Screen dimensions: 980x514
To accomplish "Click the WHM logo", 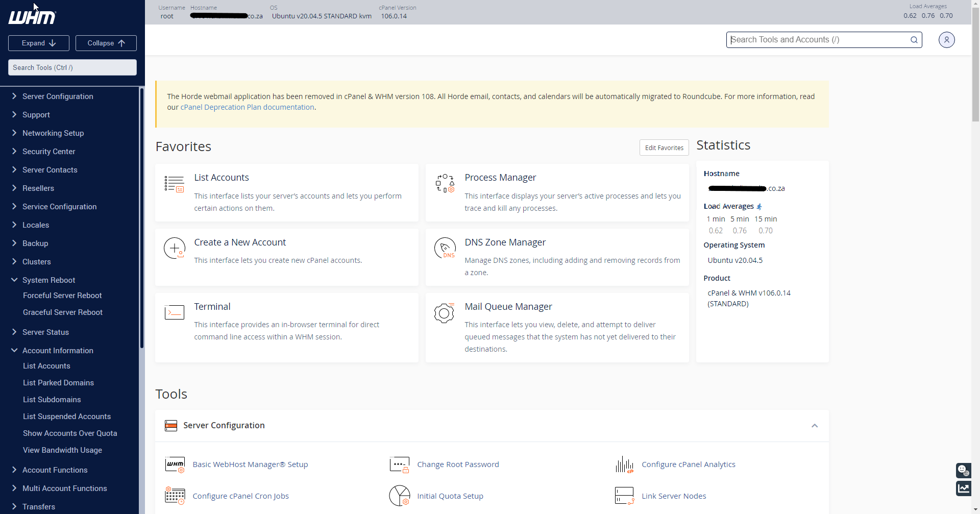I will click(32, 17).
